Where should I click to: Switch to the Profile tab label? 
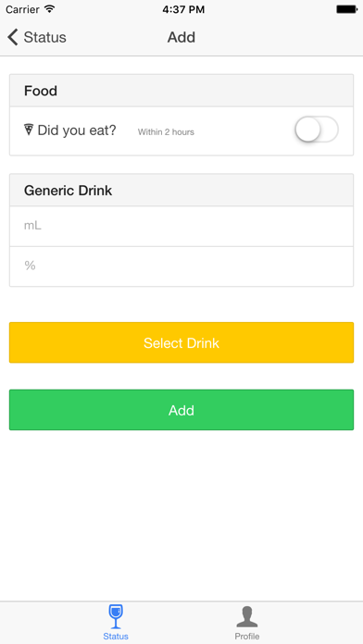coord(247,637)
